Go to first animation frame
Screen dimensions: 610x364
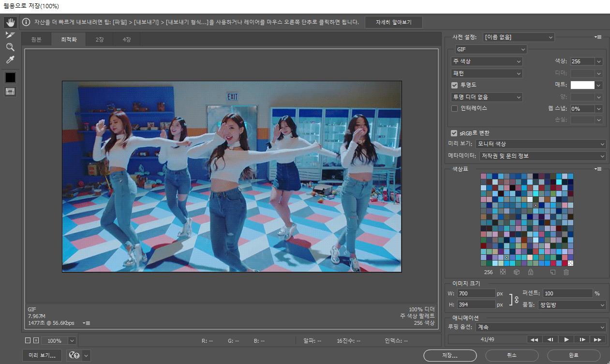pos(535,339)
